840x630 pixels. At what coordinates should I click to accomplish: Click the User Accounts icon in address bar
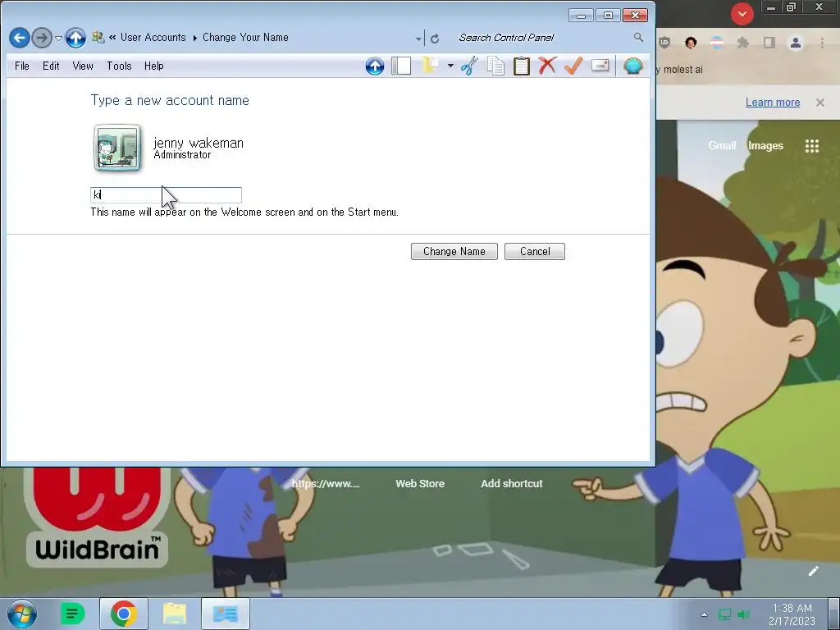(98, 37)
